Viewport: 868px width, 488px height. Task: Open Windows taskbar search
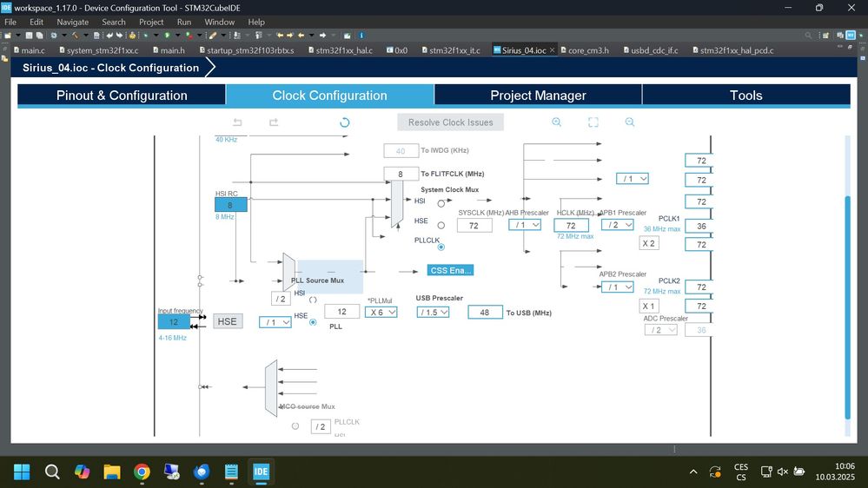pyautogui.click(x=52, y=472)
